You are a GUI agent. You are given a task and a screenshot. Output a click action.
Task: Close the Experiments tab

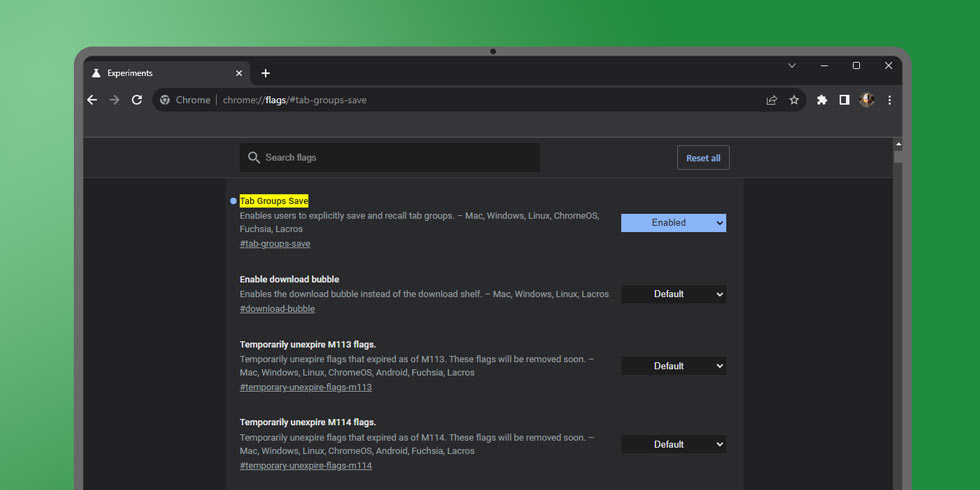coord(239,73)
